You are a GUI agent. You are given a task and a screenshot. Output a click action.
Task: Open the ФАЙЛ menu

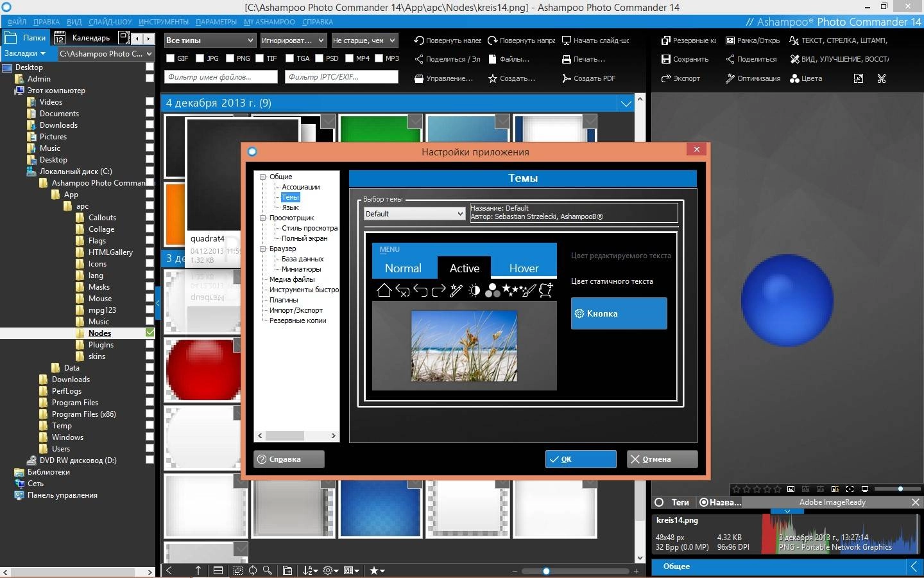click(17, 22)
